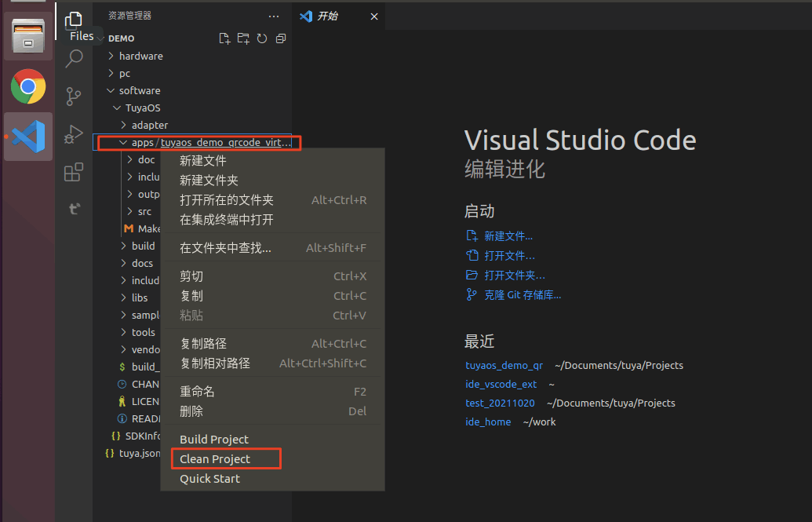
Task: Open the tuya.json file
Action: 133,453
